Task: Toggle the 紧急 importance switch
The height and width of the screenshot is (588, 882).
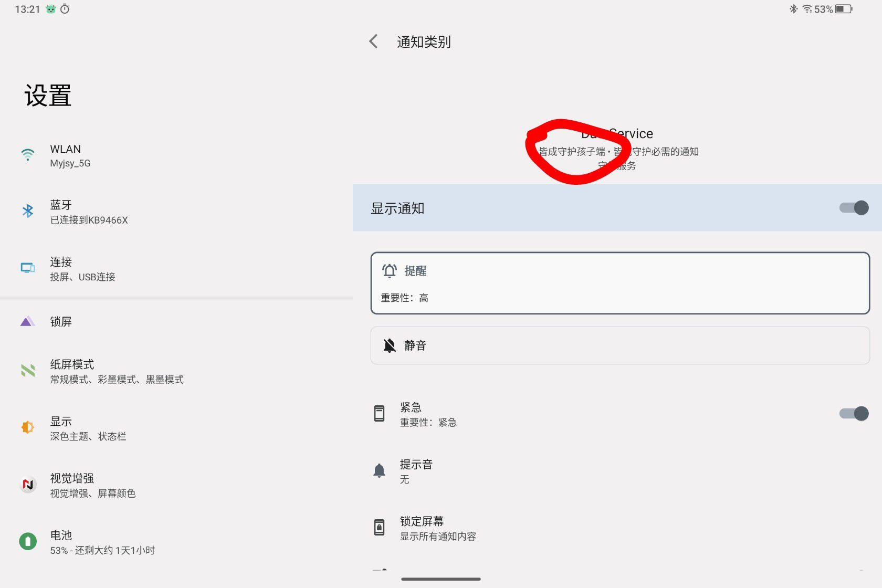Action: (854, 414)
